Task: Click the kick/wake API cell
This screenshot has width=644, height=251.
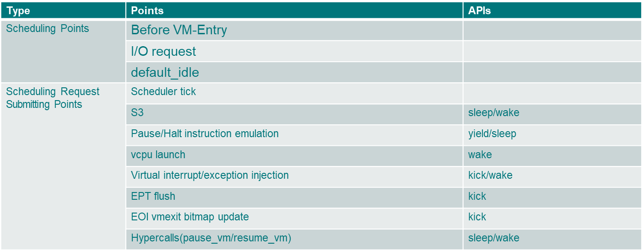Action: [490, 175]
